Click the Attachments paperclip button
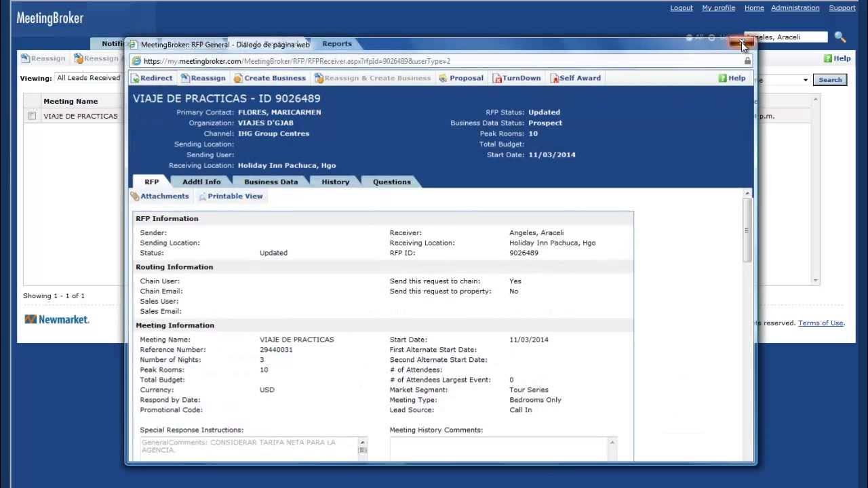 [159, 196]
